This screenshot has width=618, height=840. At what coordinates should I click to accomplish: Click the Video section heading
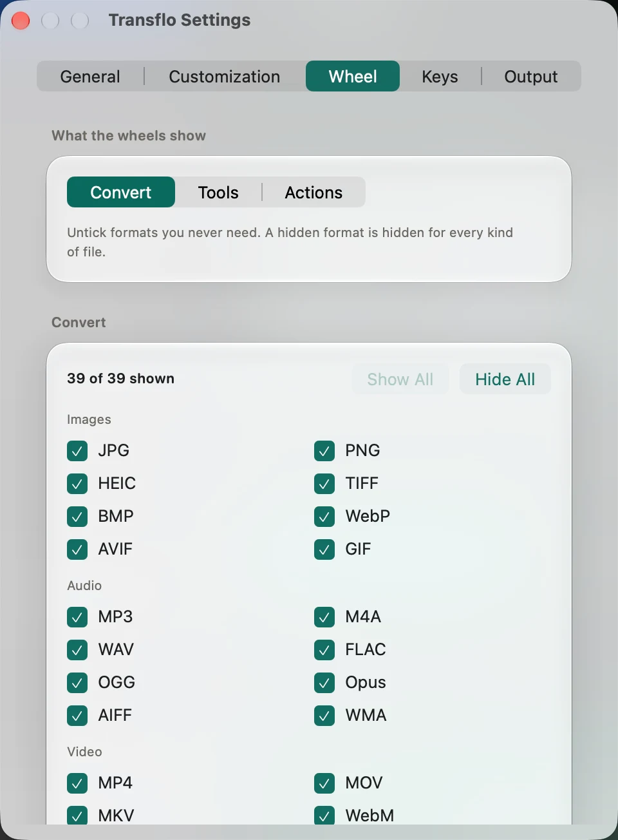point(84,752)
